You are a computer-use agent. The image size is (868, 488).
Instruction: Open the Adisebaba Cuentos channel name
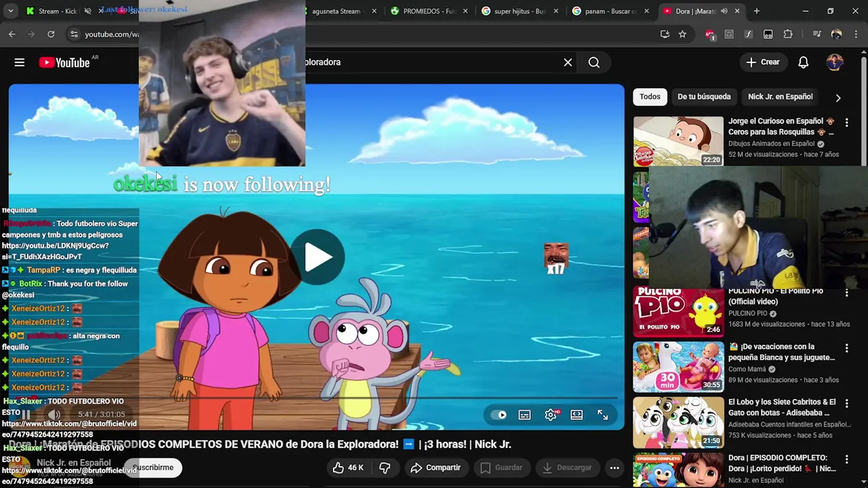[x=789, y=425]
